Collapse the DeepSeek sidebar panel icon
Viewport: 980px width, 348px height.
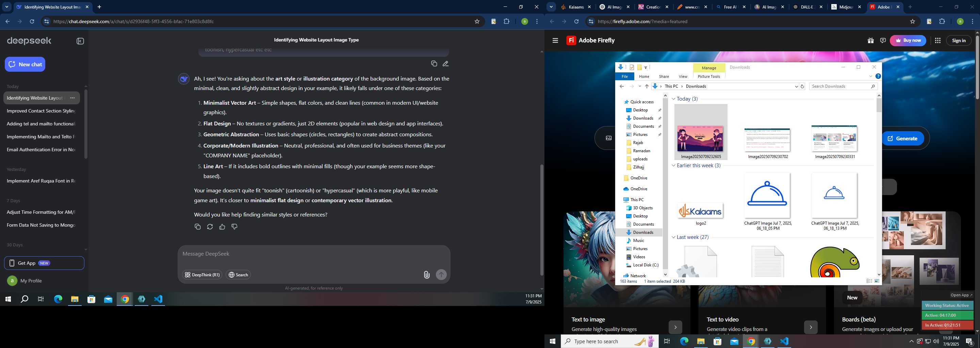pos(80,41)
